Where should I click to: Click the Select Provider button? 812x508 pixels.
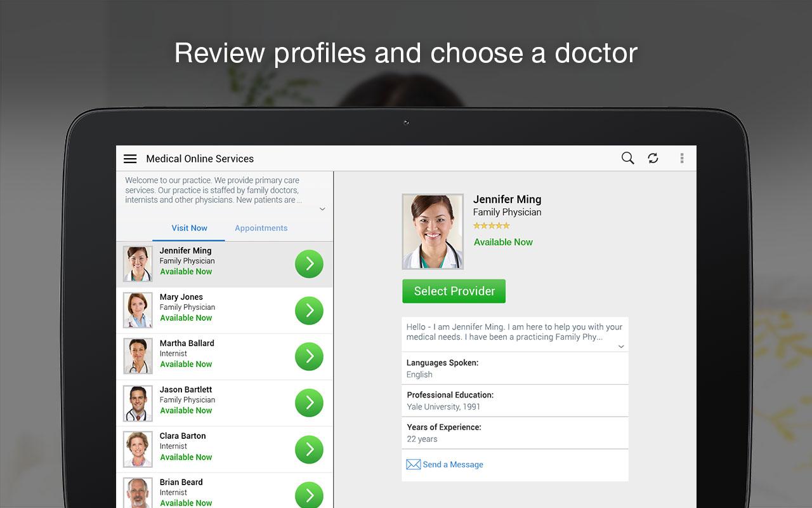[x=454, y=291]
